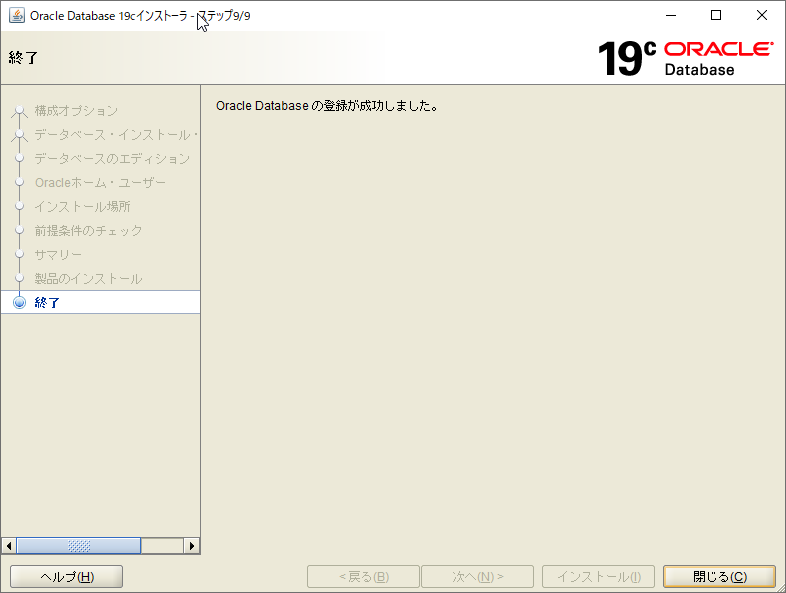Select the 構成オプション step
The height and width of the screenshot is (593, 786).
(76, 110)
